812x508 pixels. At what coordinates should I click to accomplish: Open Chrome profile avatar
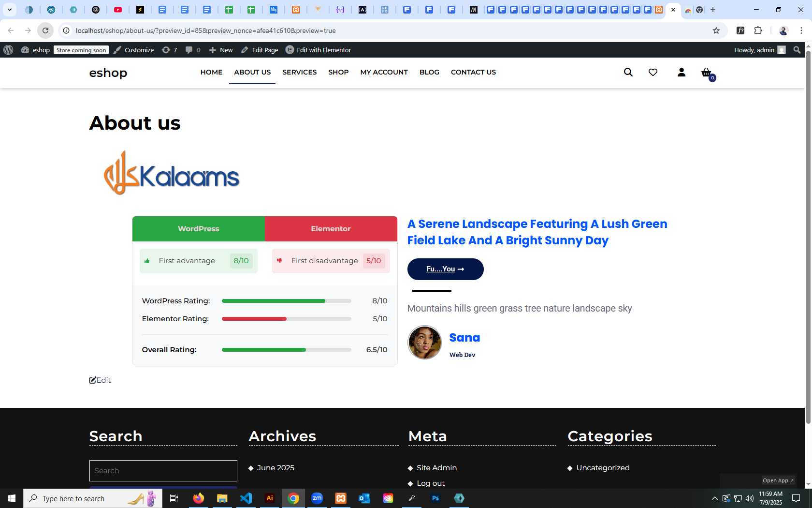(x=783, y=30)
